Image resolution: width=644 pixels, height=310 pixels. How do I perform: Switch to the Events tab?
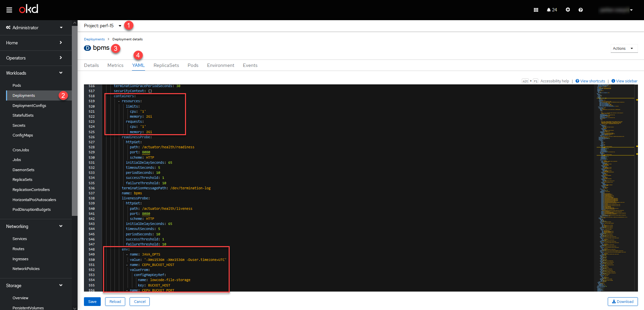tap(250, 65)
